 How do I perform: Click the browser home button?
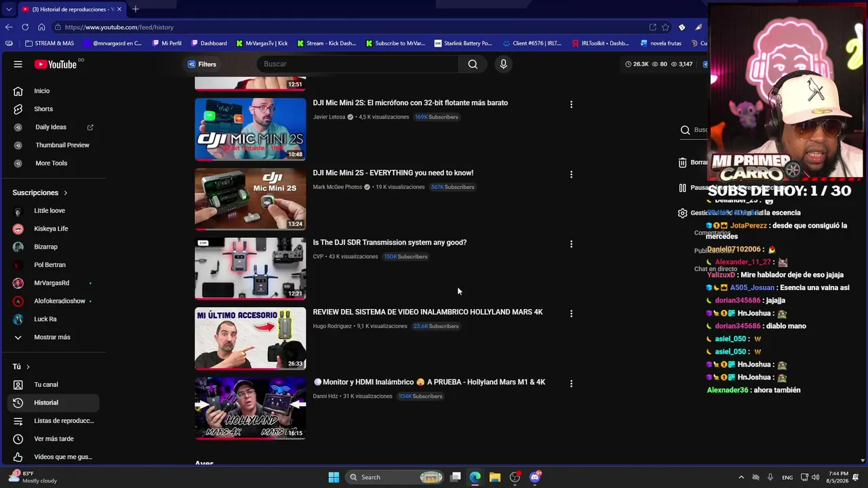click(x=41, y=27)
